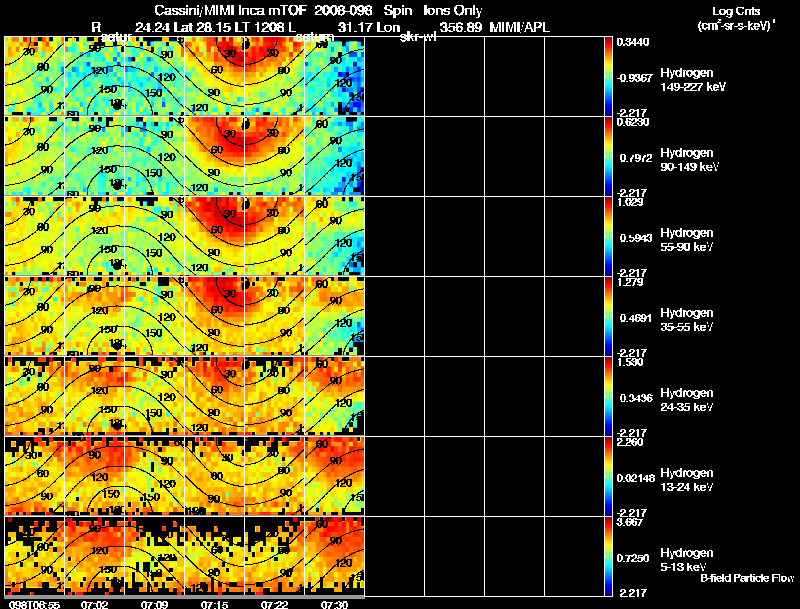Click the colorbar beside Hydrogen 90-149 keV
The width and height of the screenshot is (800, 609).
click(x=608, y=156)
